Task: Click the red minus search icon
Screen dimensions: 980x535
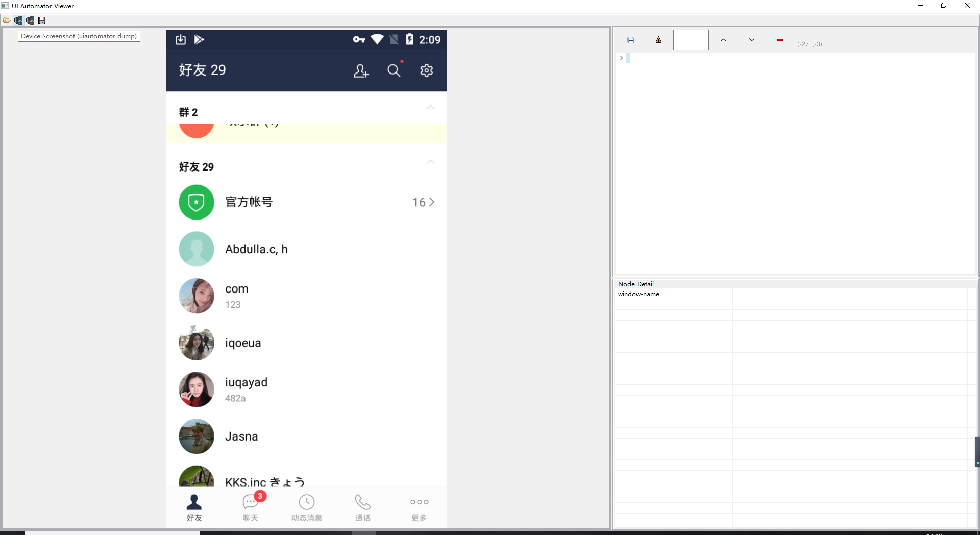Action: pos(780,40)
